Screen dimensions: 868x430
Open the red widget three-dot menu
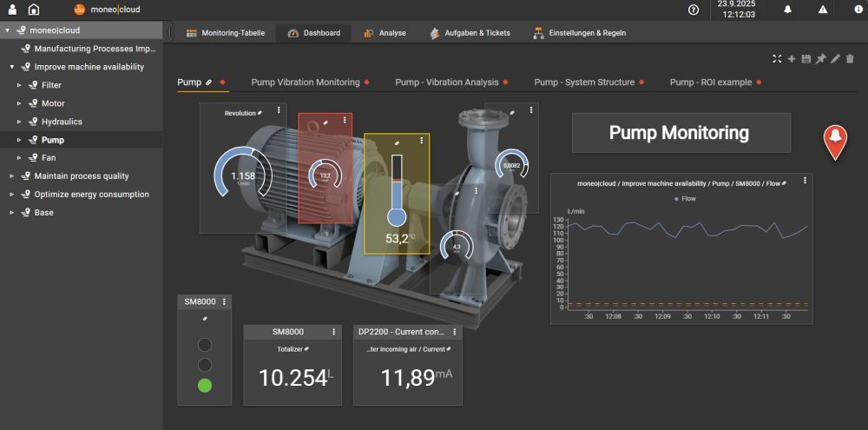[x=345, y=120]
